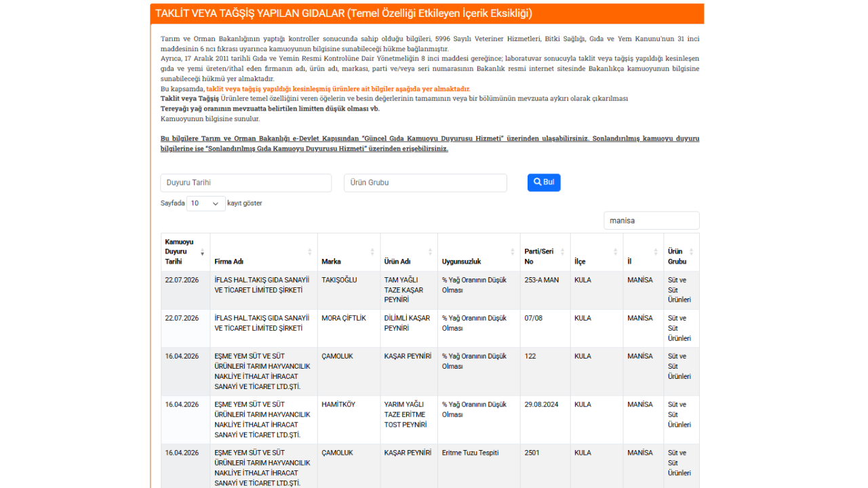Click the Ürün Grubu filter field

[425, 183]
